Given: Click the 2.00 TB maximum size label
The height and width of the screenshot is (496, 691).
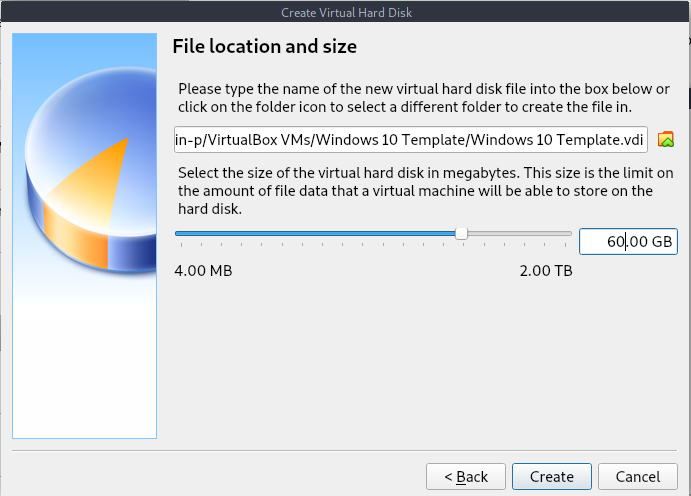Looking at the screenshot, I should 546,270.
